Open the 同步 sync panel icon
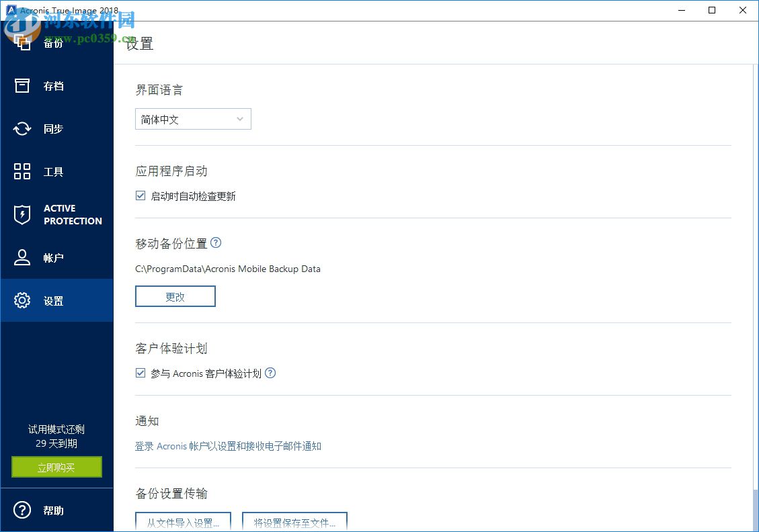Image resolution: width=759 pixels, height=532 pixels. pos(22,129)
